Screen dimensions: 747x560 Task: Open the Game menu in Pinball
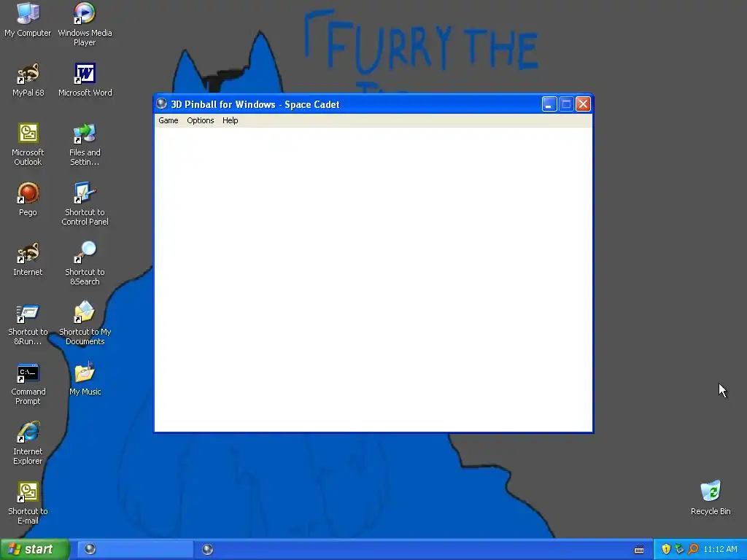(x=169, y=120)
